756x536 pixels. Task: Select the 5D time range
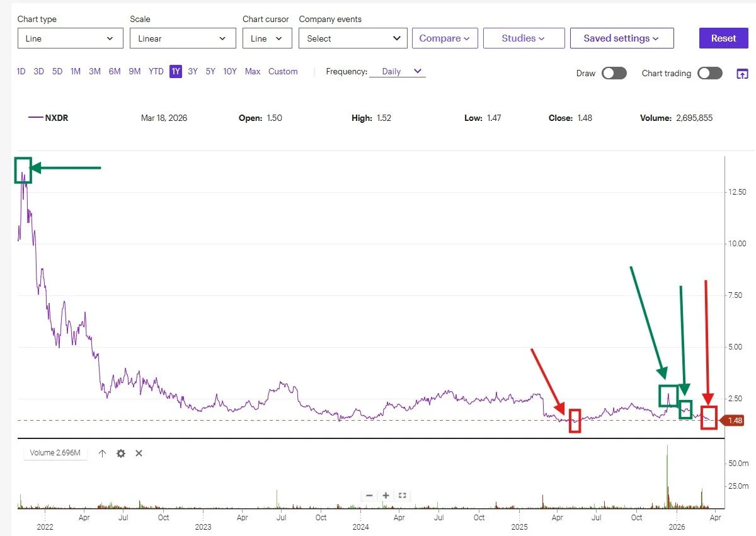click(57, 71)
